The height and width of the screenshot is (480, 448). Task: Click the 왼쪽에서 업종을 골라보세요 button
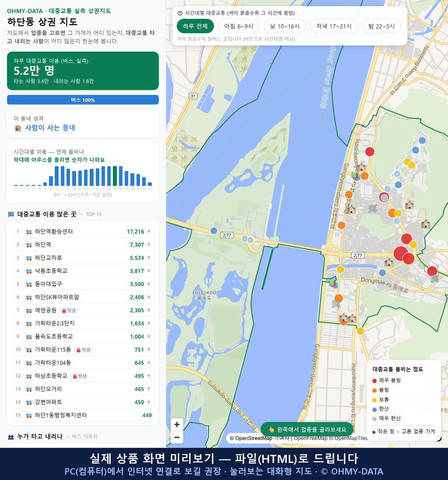[x=307, y=429]
